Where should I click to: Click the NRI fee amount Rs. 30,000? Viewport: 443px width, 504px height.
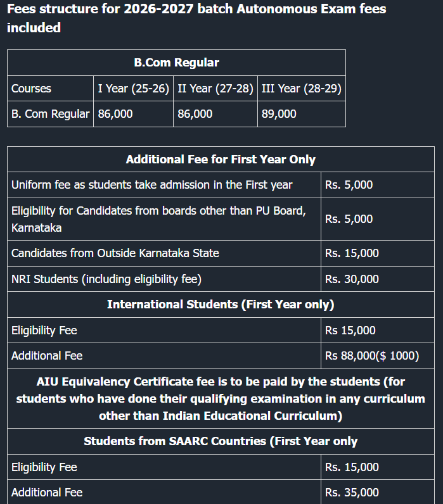352,279
